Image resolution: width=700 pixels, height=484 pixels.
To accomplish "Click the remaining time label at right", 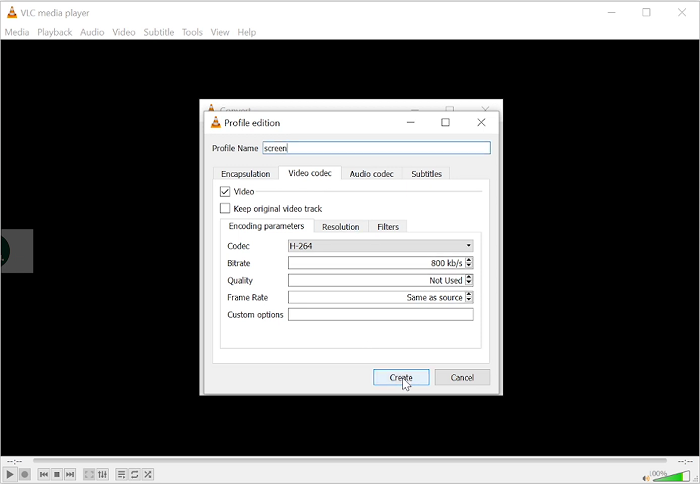I will pos(685,461).
